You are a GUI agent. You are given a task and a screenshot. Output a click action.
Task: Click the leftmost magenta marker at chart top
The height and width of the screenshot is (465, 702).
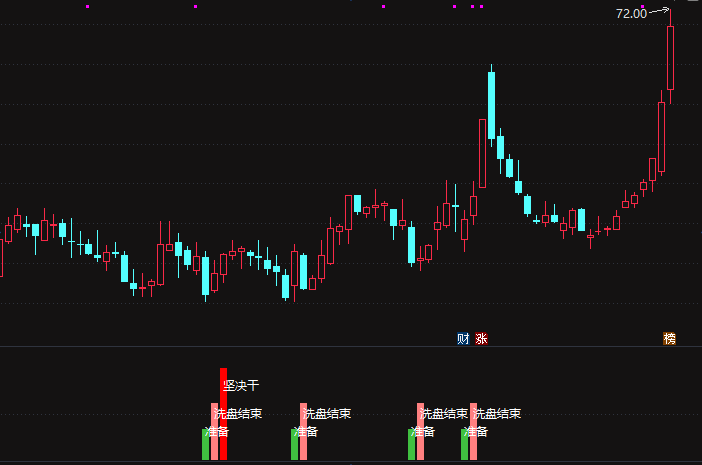point(88,7)
